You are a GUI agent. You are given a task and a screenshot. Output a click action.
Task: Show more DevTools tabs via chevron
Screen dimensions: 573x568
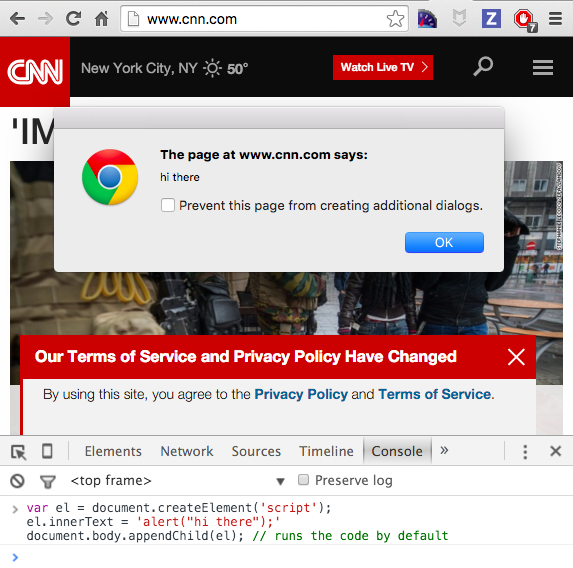click(x=444, y=450)
